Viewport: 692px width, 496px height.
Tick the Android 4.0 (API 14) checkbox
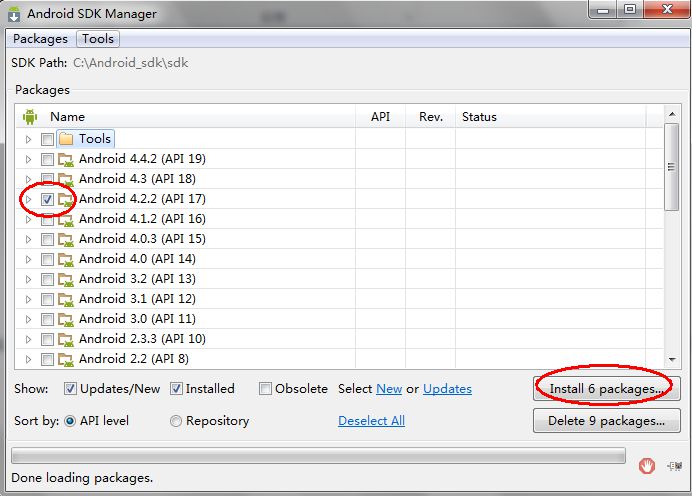(47, 259)
